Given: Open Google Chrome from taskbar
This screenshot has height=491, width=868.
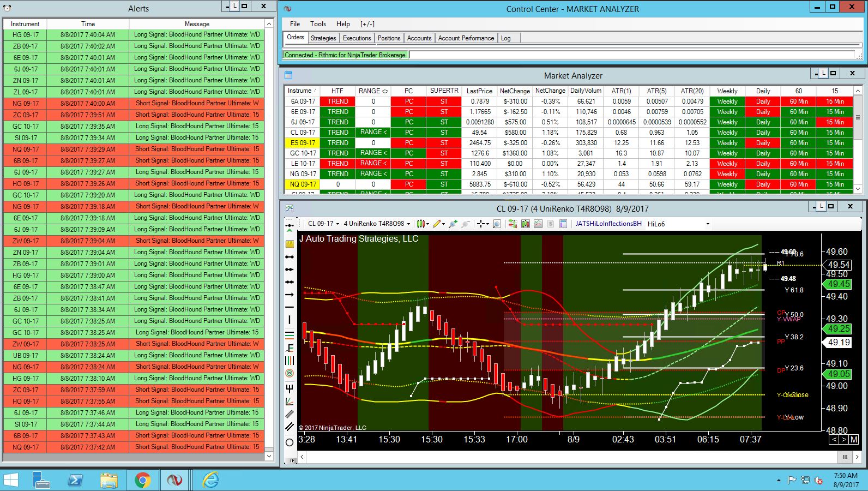Looking at the screenshot, I should pyautogui.click(x=143, y=480).
